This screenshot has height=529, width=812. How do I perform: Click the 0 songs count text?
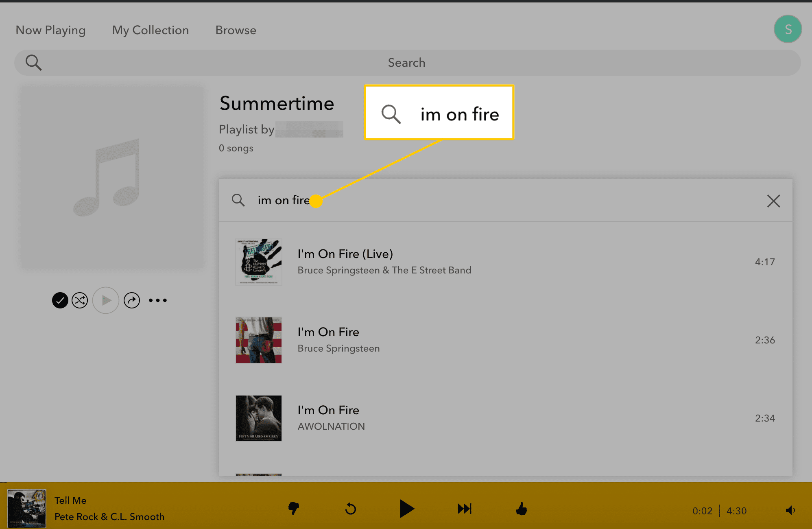point(236,148)
